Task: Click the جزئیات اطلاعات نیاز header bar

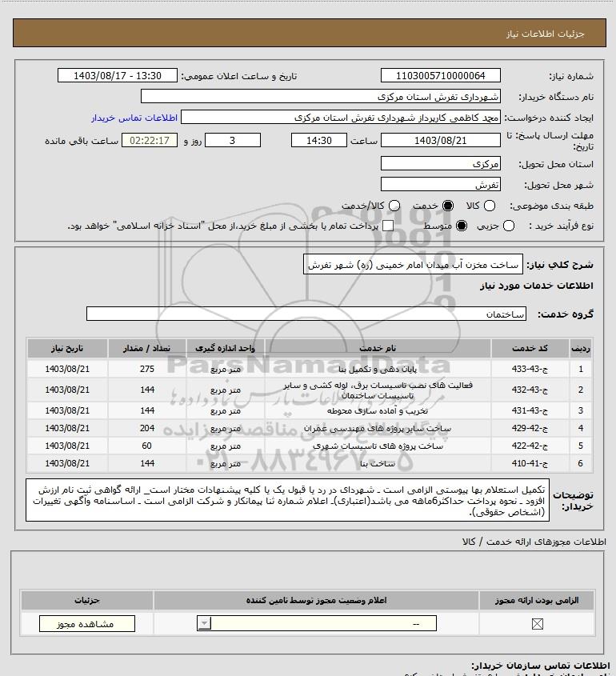Action: [x=310, y=33]
